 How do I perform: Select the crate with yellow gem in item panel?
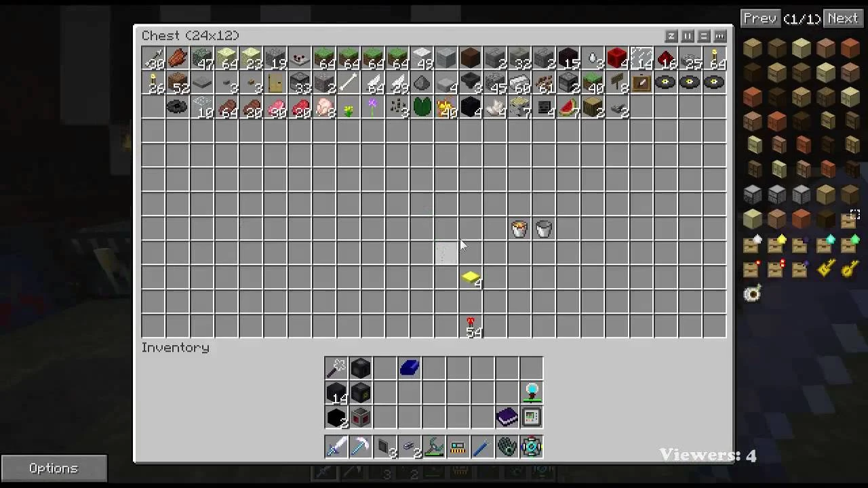(776, 243)
